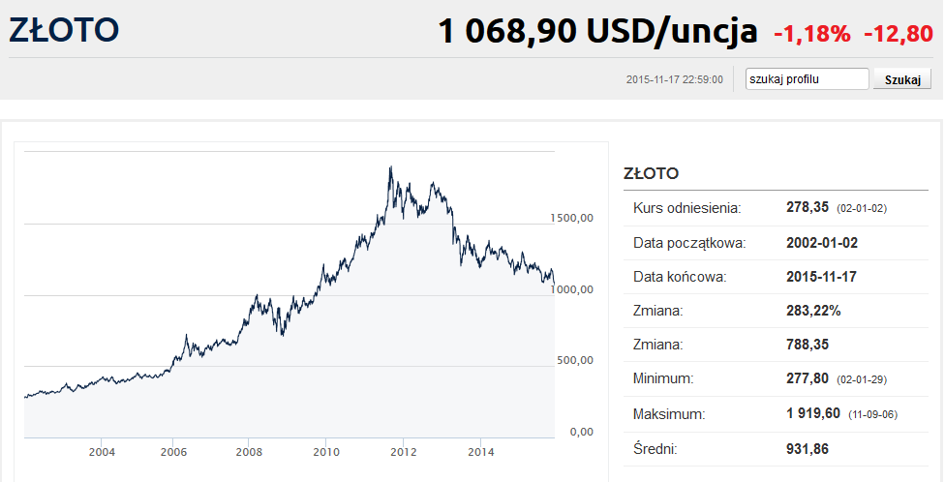
Task: Click the 2015-11-17 22:59:00 timestamp
Action: (674, 80)
